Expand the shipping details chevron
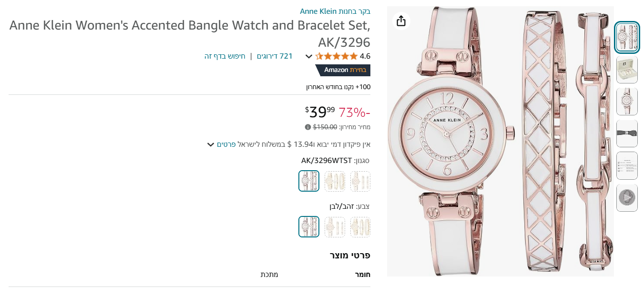This screenshot has height=297, width=644. (211, 144)
